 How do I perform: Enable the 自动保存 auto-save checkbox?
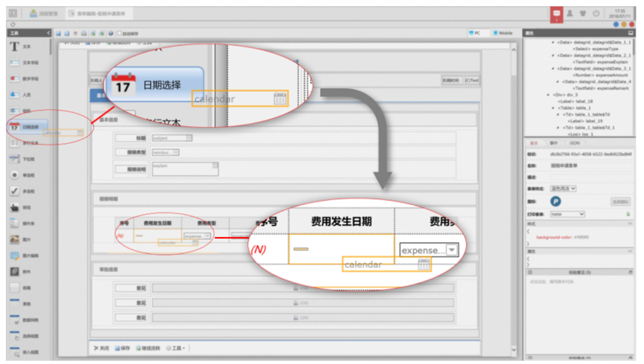coord(119,33)
